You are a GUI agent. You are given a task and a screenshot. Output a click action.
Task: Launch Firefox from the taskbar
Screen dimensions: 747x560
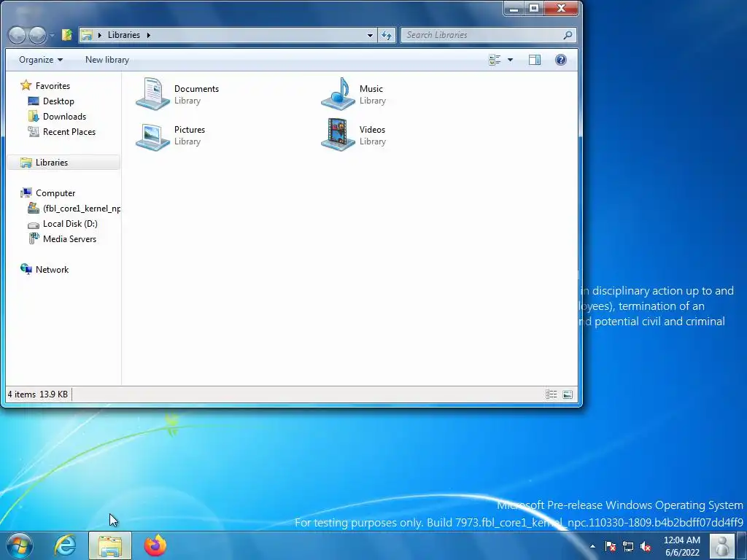point(155,545)
